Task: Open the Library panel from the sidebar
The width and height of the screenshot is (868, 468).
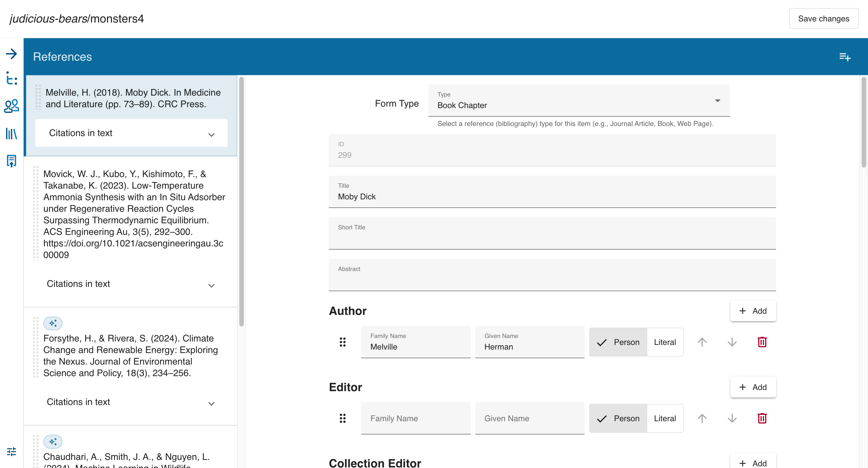Action: click(12, 134)
